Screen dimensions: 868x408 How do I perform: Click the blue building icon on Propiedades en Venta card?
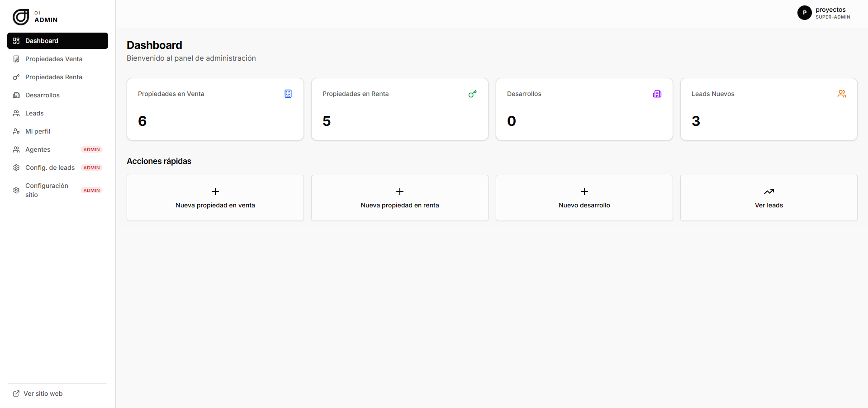point(288,94)
